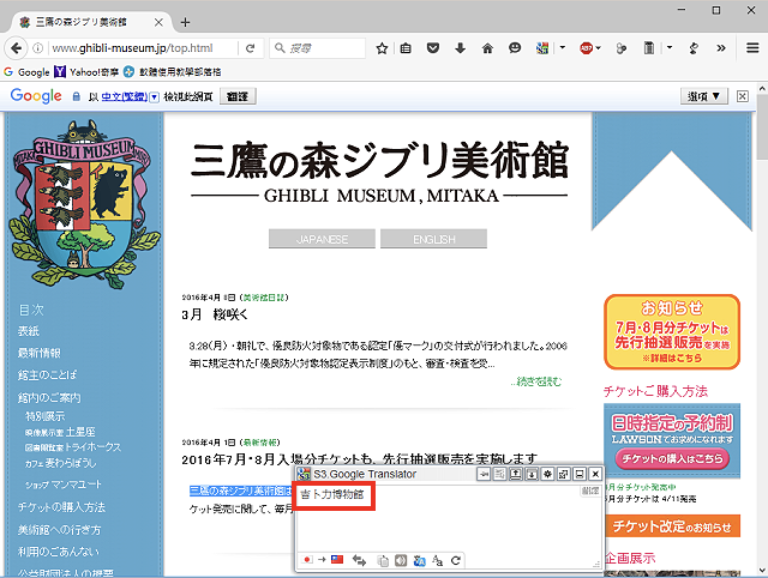
Task: Go to the browser Home page
Action: pyautogui.click(x=487, y=48)
